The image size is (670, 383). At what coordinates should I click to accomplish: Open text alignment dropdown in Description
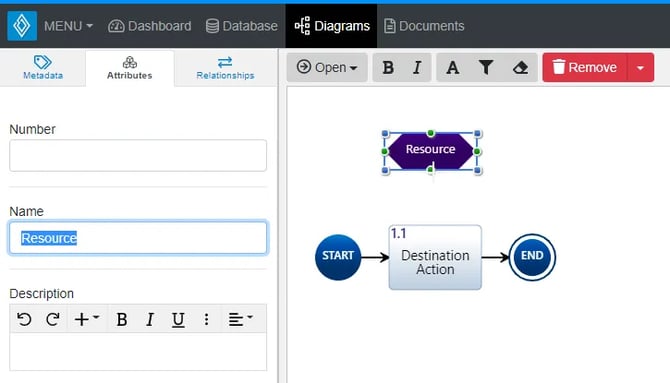coord(240,319)
